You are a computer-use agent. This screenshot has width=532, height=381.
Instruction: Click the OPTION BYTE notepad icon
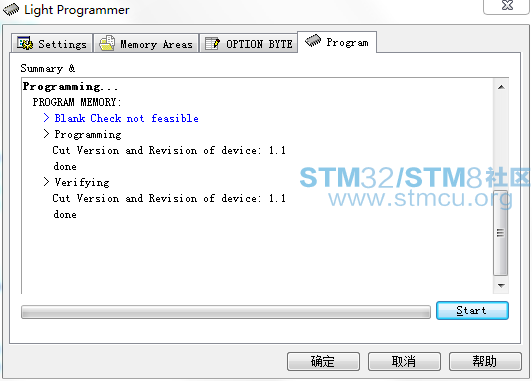point(213,44)
